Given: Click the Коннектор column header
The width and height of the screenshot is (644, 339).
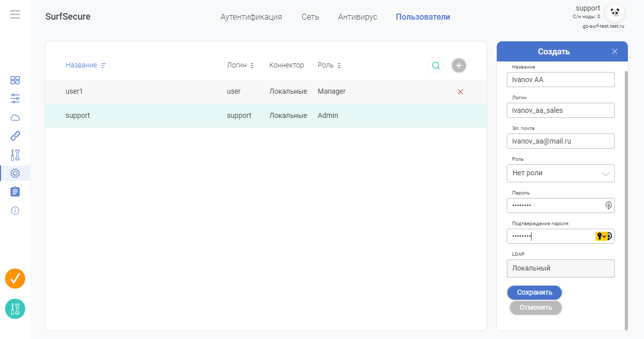Looking at the screenshot, I should [286, 65].
